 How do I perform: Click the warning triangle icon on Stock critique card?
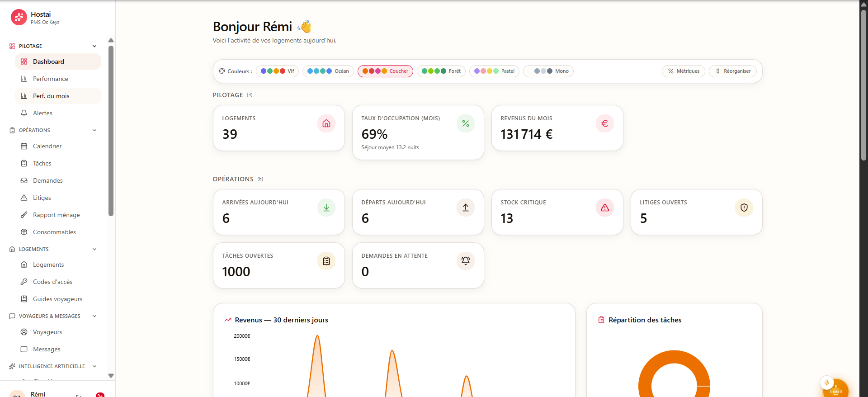coord(605,208)
